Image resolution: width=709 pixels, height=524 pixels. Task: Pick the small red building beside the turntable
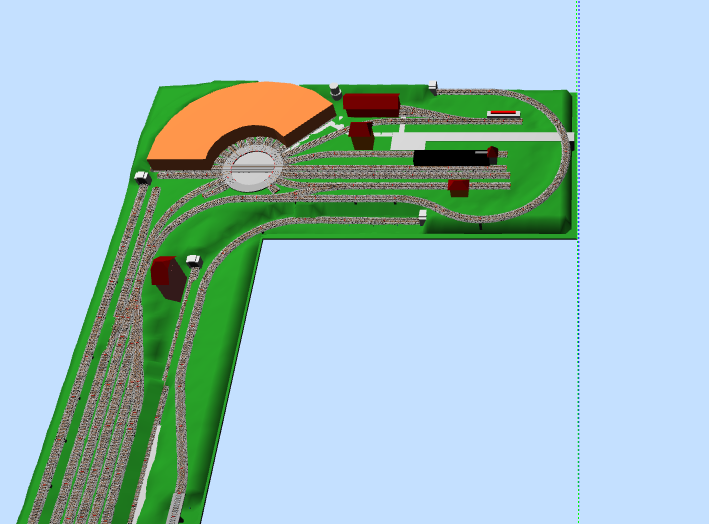(x=361, y=136)
